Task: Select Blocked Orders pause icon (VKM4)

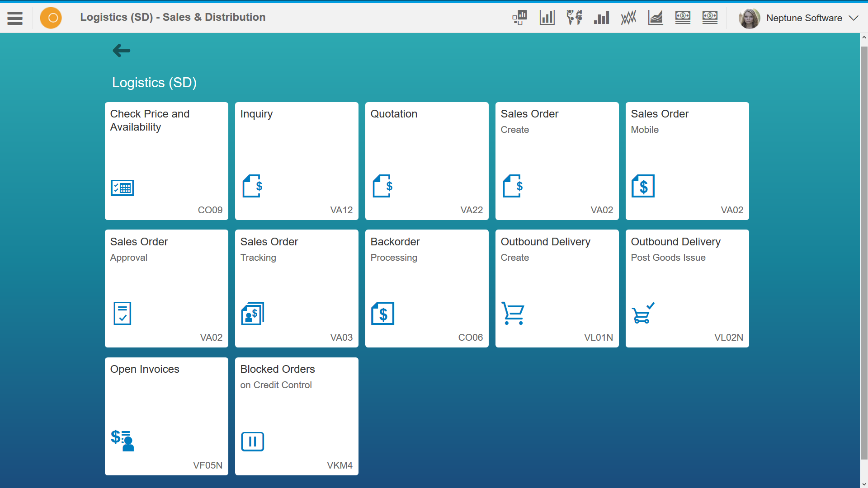Action: click(252, 441)
